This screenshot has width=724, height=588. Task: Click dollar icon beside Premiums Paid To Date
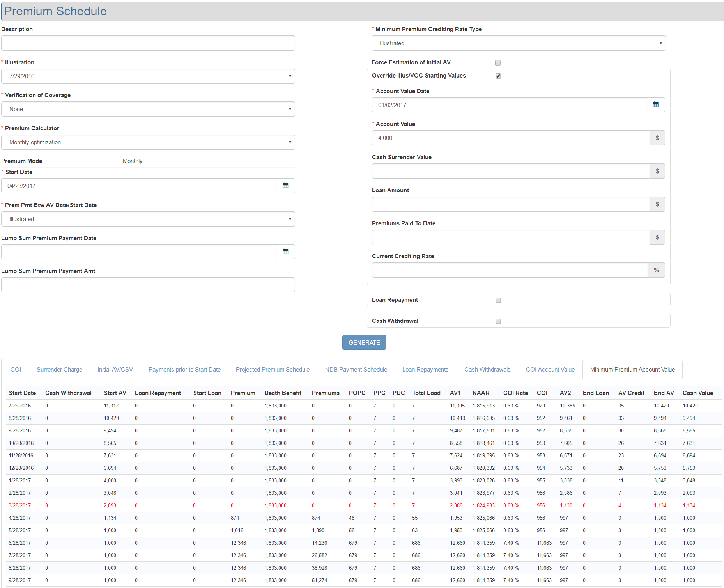pyautogui.click(x=657, y=237)
